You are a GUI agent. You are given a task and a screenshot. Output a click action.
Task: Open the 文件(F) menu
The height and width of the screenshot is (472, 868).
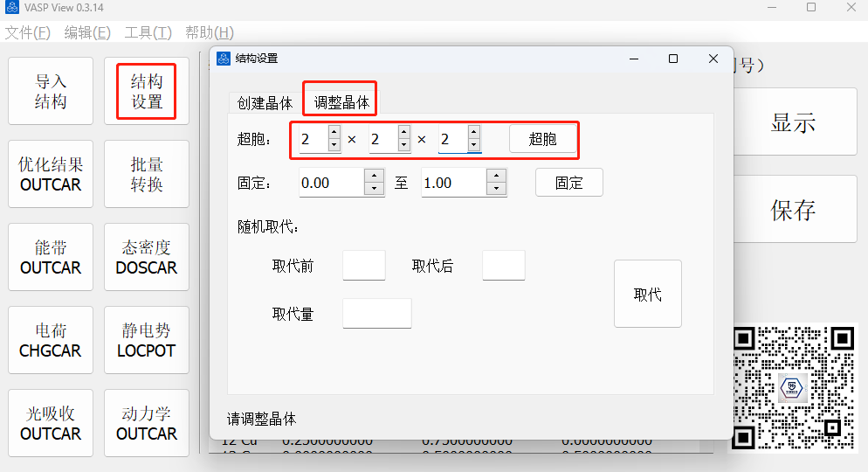[28, 32]
